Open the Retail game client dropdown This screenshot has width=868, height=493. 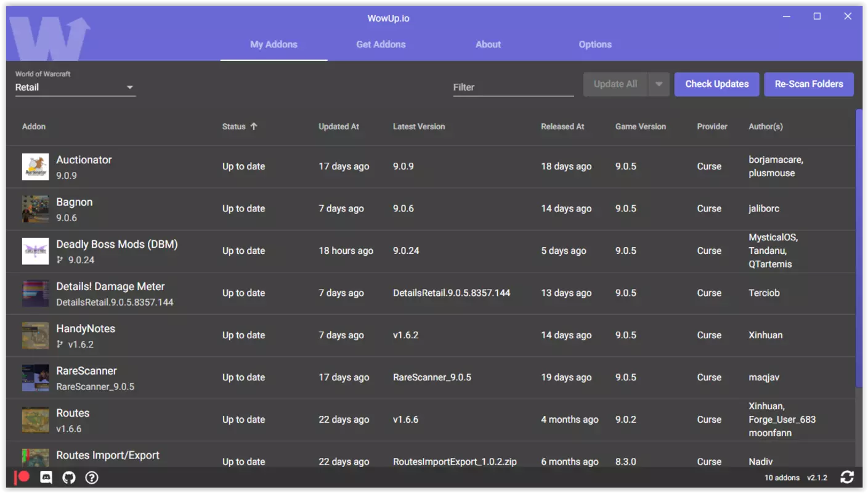tap(75, 88)
